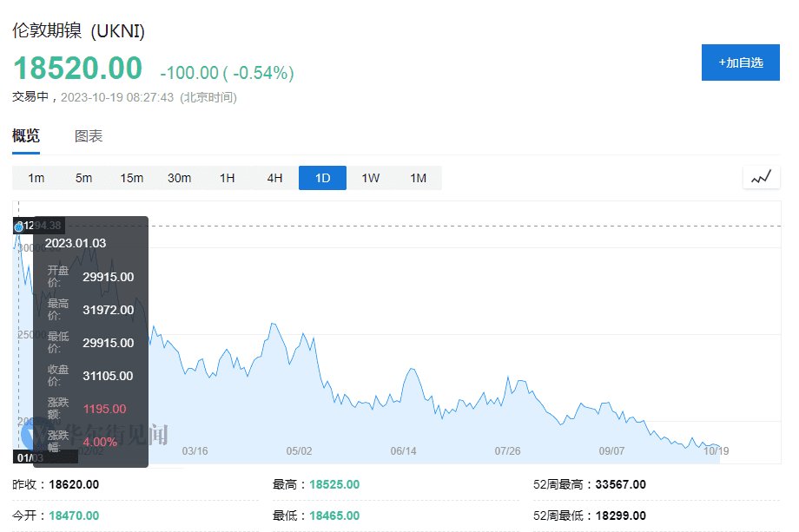Click the 10/19 endpoint on the chart
799x532 pixels.
(716, 451)
